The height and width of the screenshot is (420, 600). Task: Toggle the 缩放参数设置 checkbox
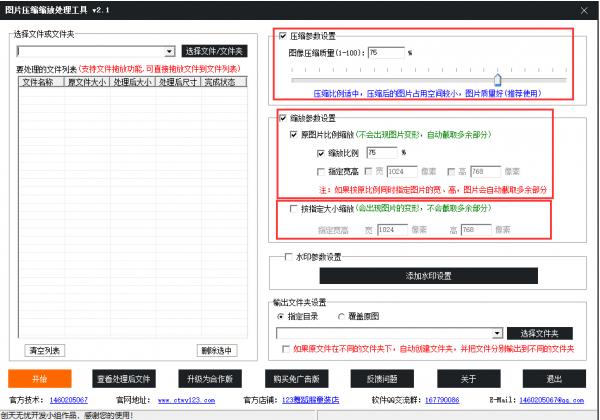click(x=283, y=118)
